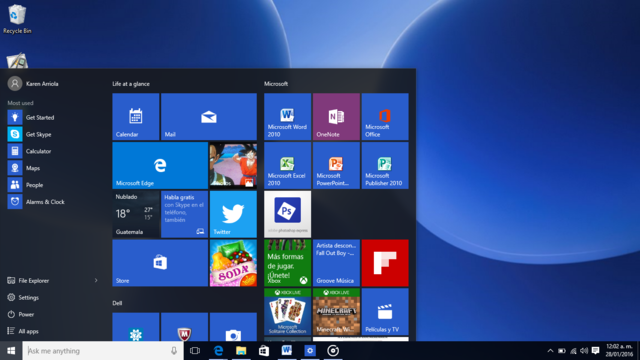Open the Karen Arriola user account
The width and height of the screenshot is (640, 360).
(33, 83)
